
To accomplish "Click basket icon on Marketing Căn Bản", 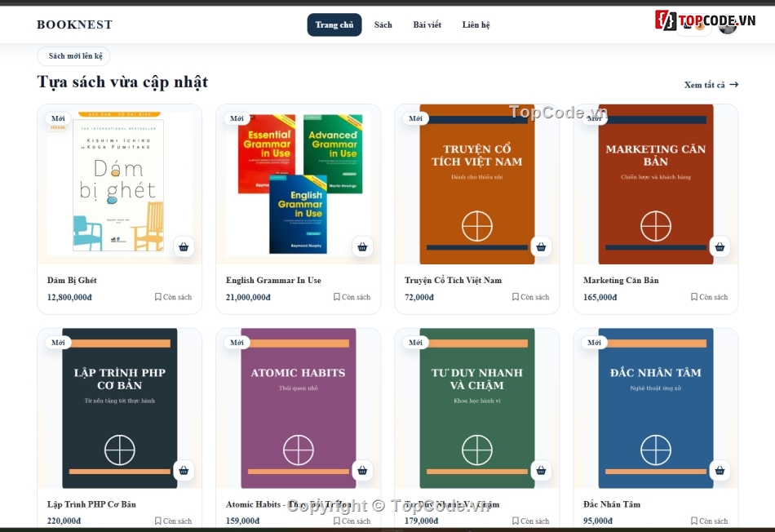I will pyautogui.click(x=720, y=246).
